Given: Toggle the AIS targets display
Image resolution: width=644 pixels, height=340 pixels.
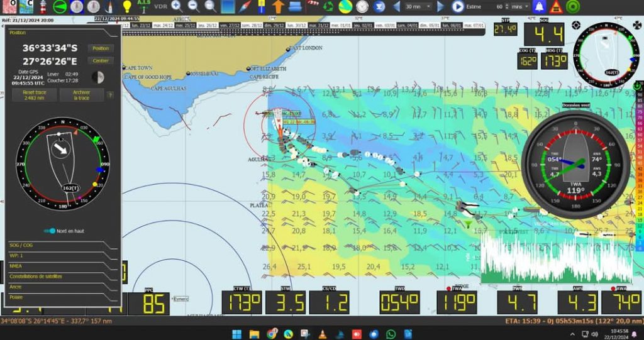Looking at the screenshot, I should pyautogui.click(x=144, y=6).
